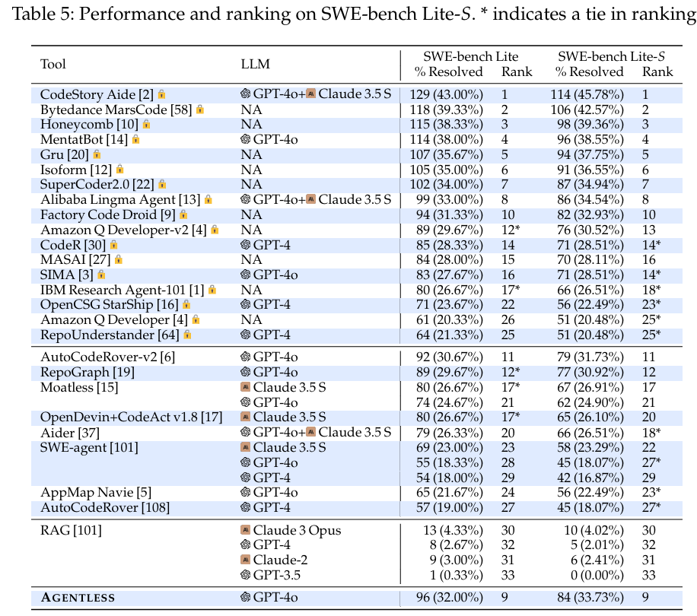The image size is (697, 616).
Task: Click the OpenAI logo in the AutoCodeRover-v2 row
Action: pos(245,357)
